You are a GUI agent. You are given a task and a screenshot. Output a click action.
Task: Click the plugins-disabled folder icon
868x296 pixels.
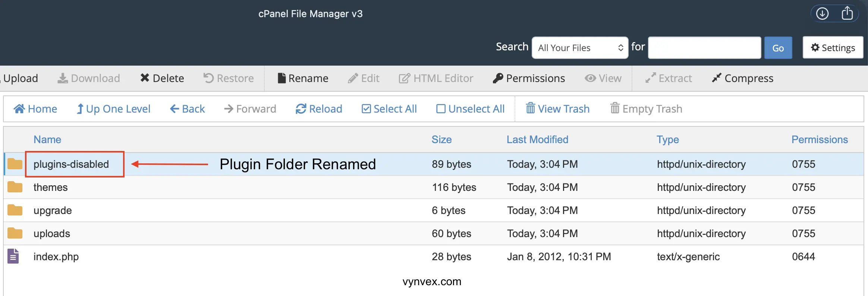coord(15,164)
